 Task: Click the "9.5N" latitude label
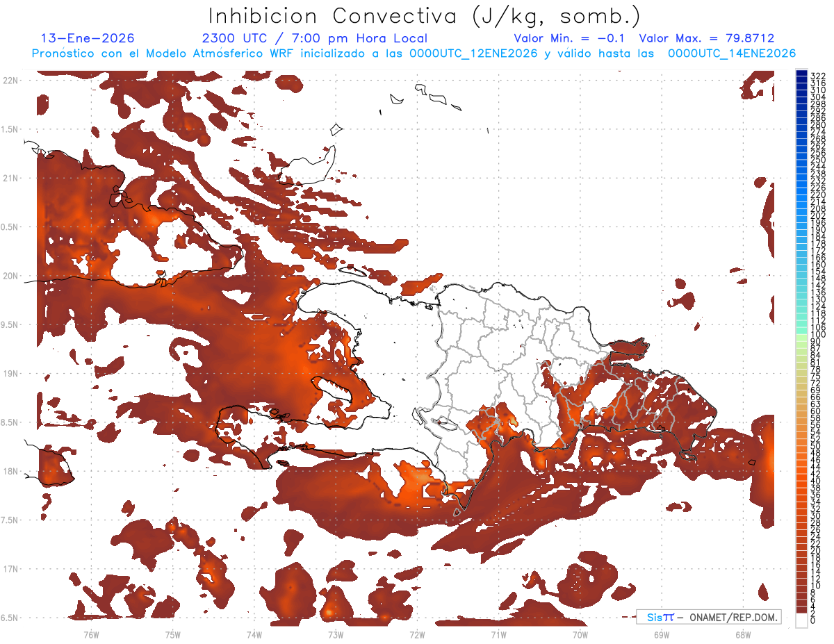10,324
